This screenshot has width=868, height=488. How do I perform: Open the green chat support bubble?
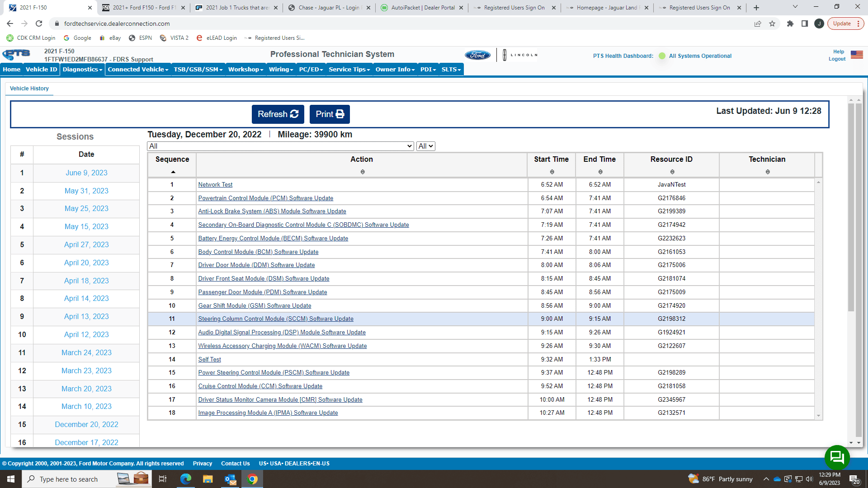[x=837, y=457]
